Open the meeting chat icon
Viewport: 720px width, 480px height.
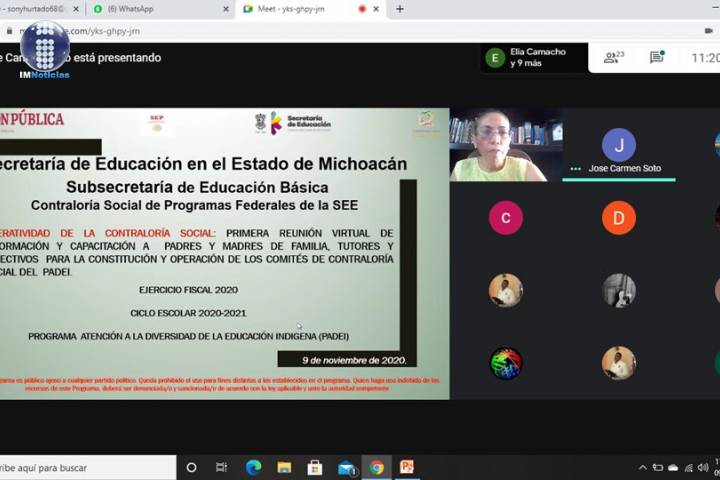(656, 58)
